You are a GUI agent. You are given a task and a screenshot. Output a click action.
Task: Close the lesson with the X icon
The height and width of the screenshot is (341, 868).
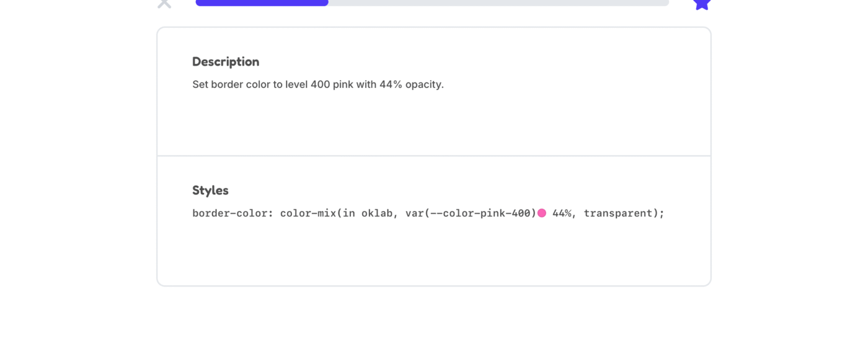[164, 3]
